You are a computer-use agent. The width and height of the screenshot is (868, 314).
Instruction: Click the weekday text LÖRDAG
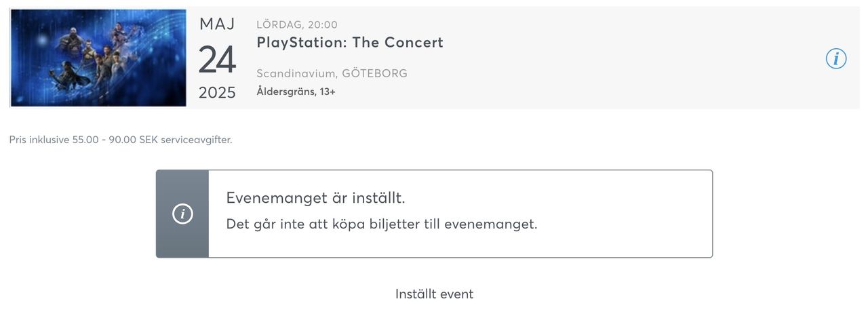click(279, 25)
